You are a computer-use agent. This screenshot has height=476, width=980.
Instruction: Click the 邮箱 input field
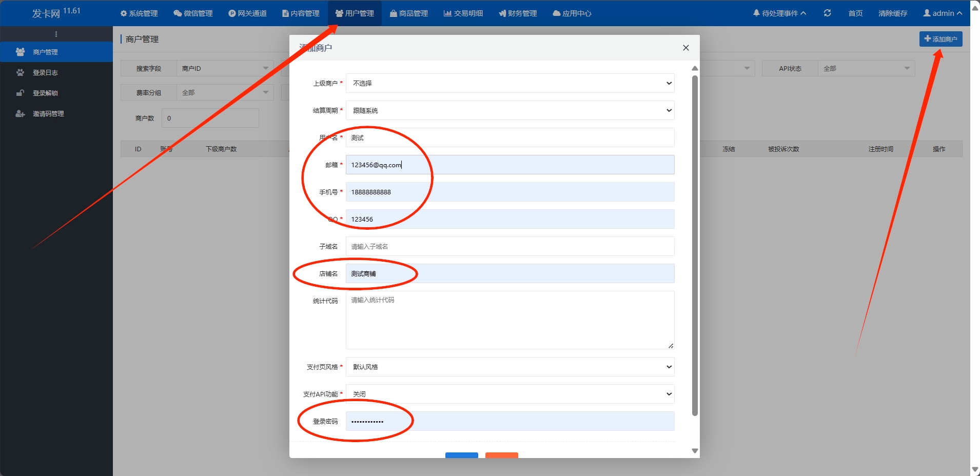(x=510, y=165)
